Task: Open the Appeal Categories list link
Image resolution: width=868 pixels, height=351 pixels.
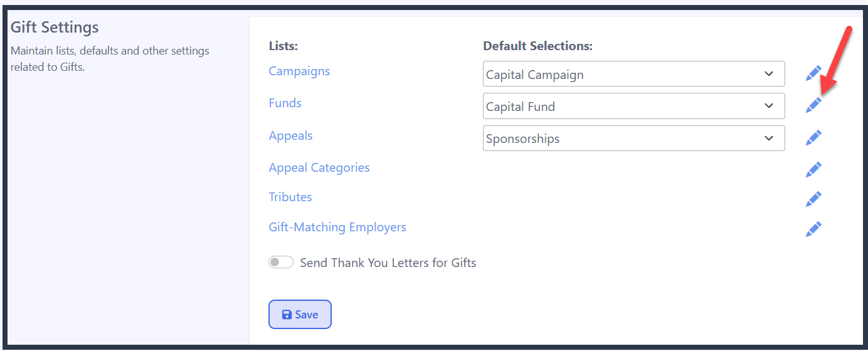Action: pyautogui.click(x=319, y=167)
